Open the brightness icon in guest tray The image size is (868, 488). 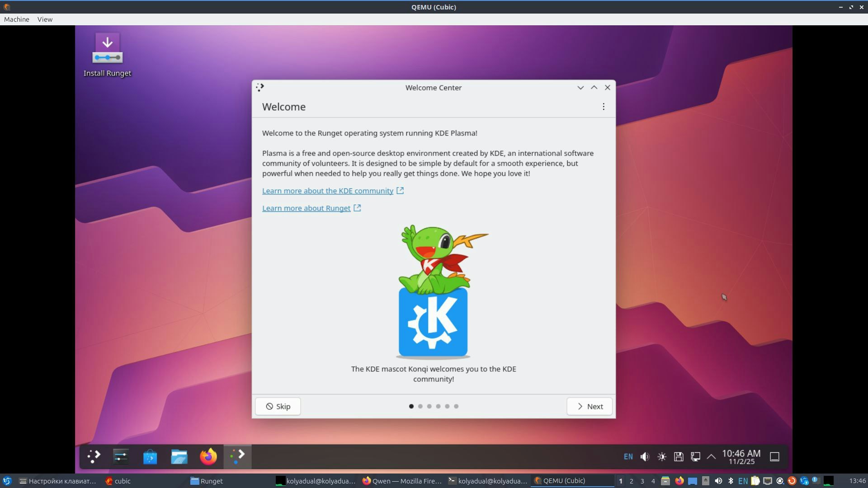click(x=662, y=457)
